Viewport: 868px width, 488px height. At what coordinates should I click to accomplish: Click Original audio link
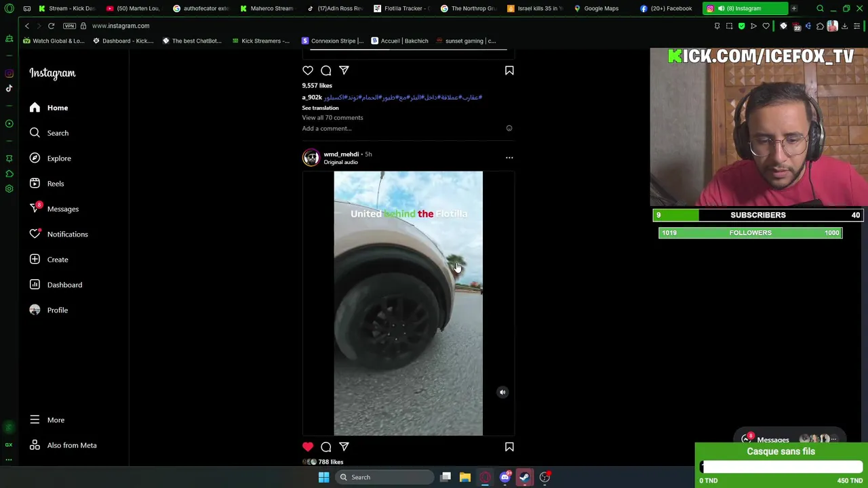point(340,163)
